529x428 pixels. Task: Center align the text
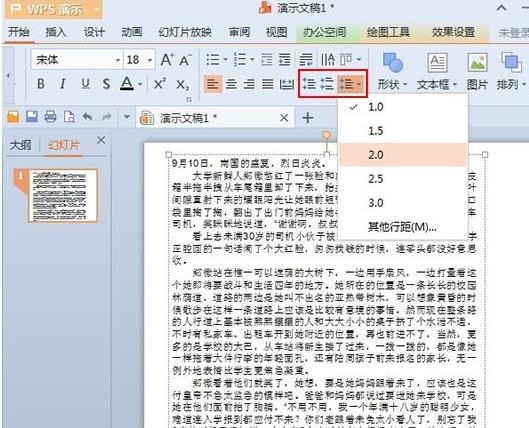pyautogui.click(x=231, y=83)
